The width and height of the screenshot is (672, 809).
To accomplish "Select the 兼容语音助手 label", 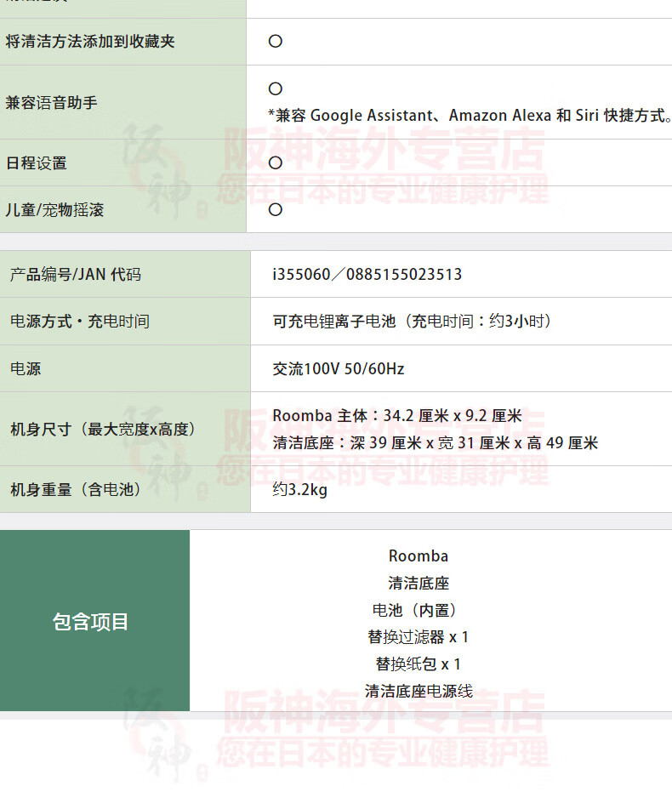I will [52, 103].
